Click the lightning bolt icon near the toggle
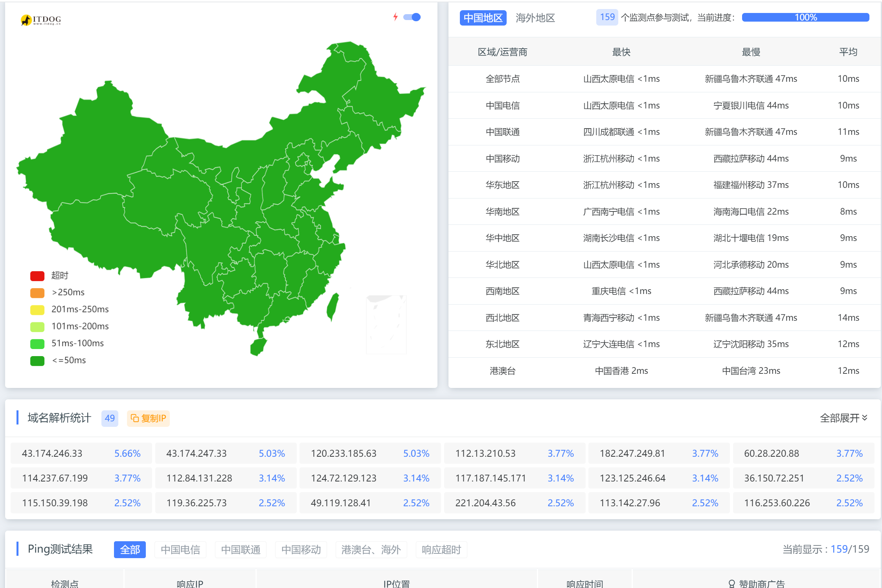882x588 pixels. 395,17
